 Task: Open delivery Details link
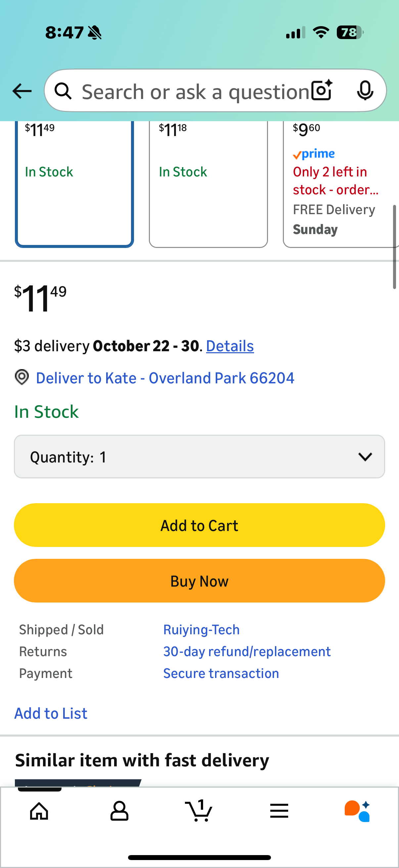tap(230, 346)
